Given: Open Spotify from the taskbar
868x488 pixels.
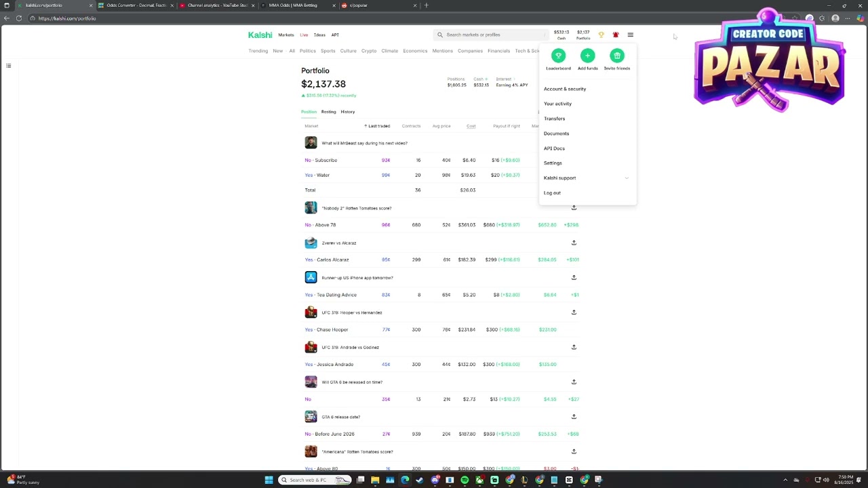Looking at the screenshot, I should click(465, 480).
